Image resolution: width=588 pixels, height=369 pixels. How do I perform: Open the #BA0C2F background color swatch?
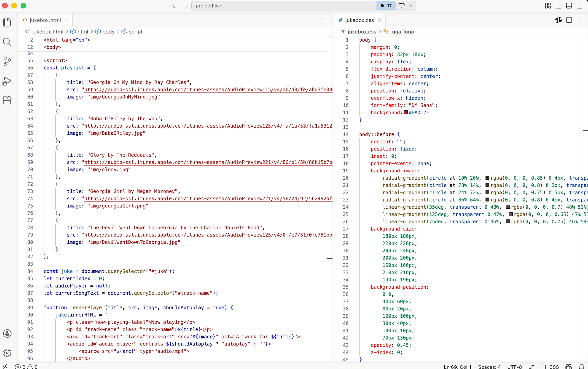(x=406, y=112)
